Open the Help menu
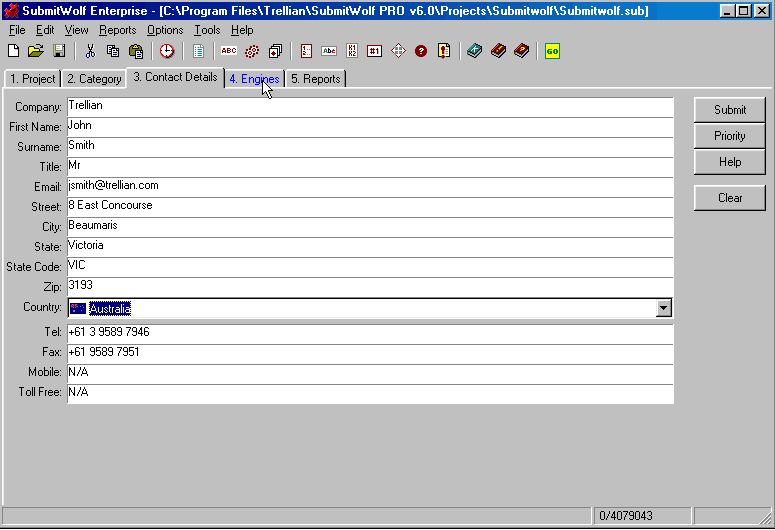Viewport: 775px width, 530px height. click(x=242, y=30)
